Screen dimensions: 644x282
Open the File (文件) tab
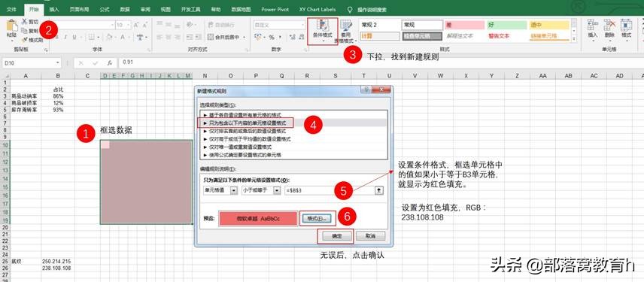(11, 9)
